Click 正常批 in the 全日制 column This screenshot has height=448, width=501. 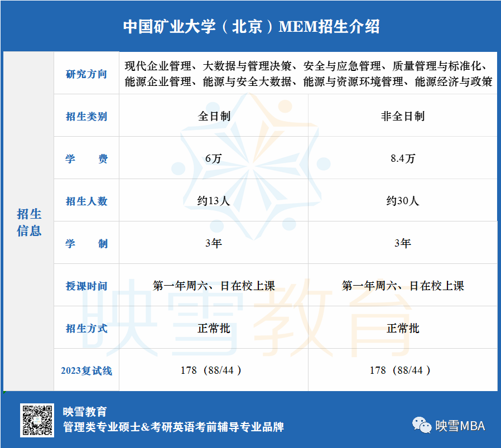[214, 328]
